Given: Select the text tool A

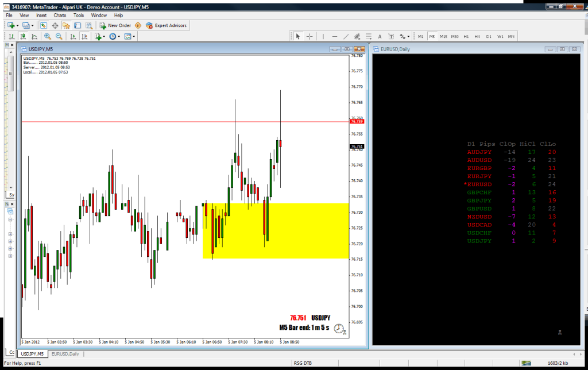Looking at the screenshot, I should click(380, 36).
